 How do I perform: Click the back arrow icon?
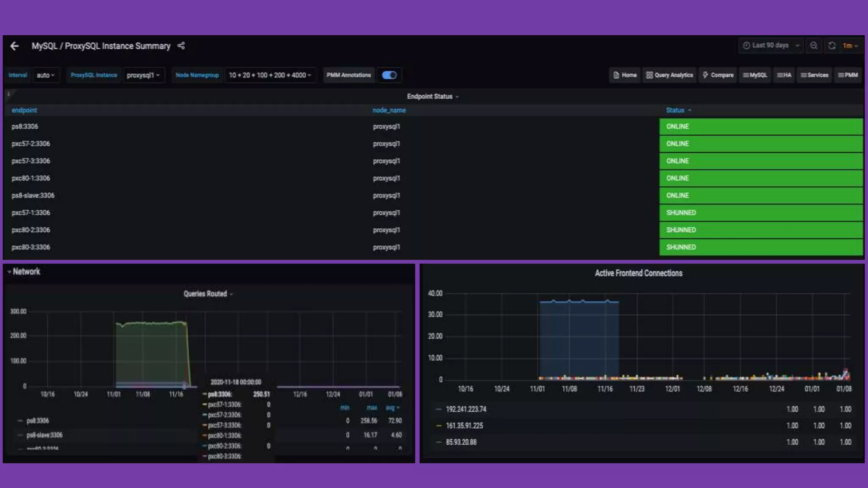(15, 46)
